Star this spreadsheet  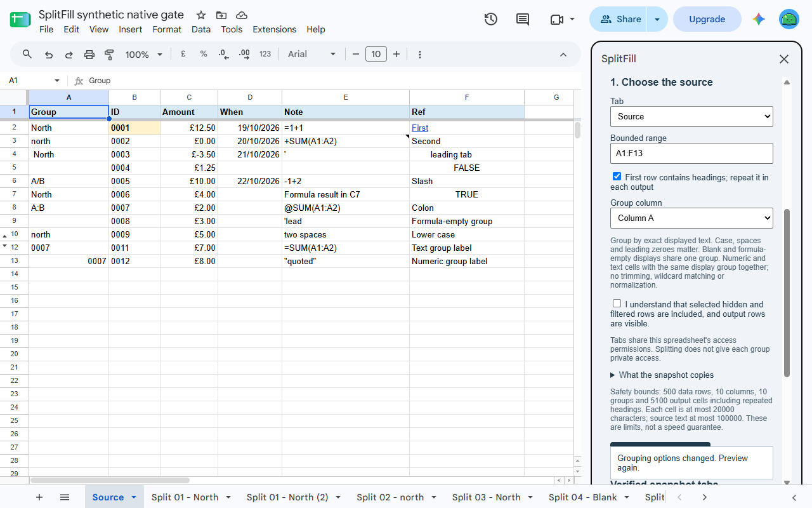(x=201, y=15)
